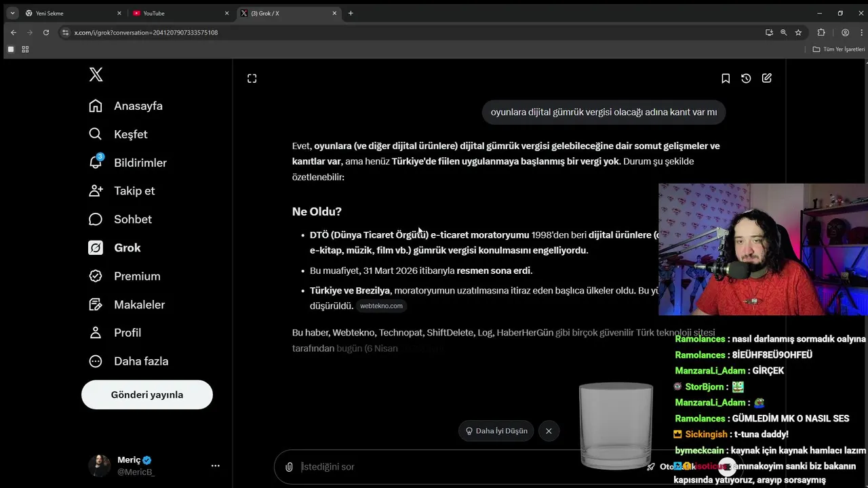Open browser extensions icon
868x488 pixels.
click(x=821, y=32)
